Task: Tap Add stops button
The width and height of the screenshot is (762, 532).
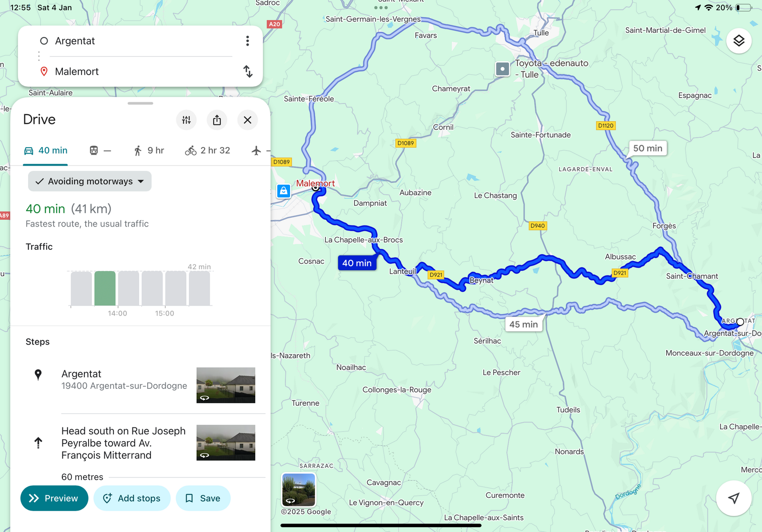Action: point(132,498)
